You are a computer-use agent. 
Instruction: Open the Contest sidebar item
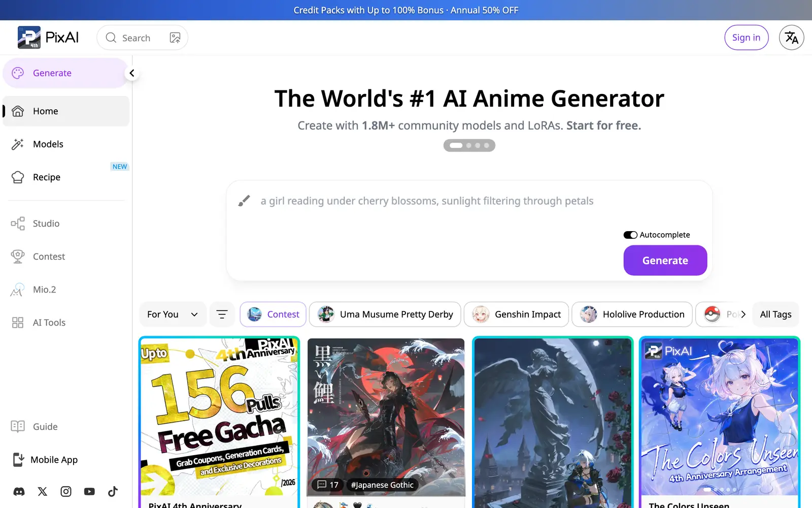pyautogui.click(x=66, y=257)
